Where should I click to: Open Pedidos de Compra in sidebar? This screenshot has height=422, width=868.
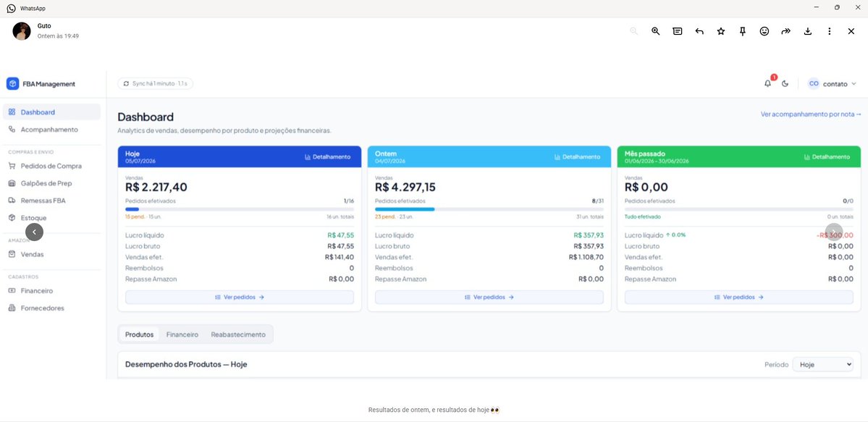[x=51, y=166]
